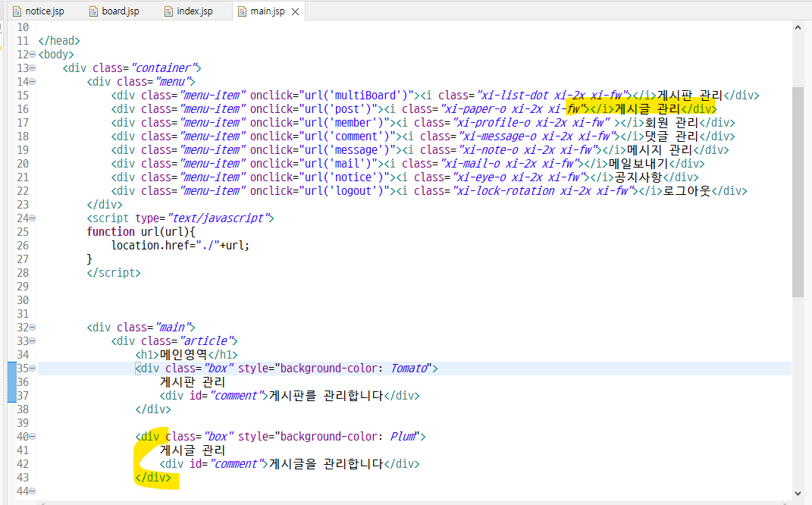Click the vertical scrollbar up arrow
The height and width of the screenshot is (505, 812).
(798, 27)
